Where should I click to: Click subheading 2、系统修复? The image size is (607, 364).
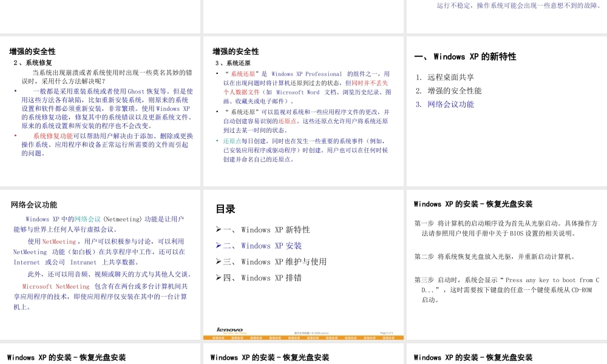[33, 62]
